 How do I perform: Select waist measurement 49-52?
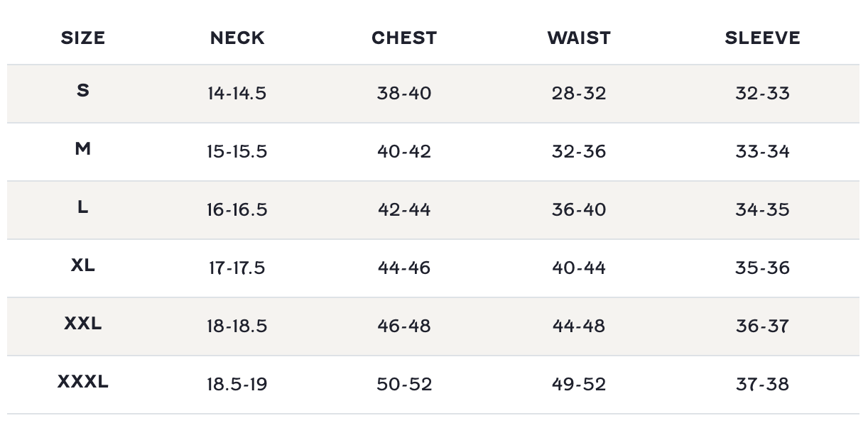pos(579,385)
